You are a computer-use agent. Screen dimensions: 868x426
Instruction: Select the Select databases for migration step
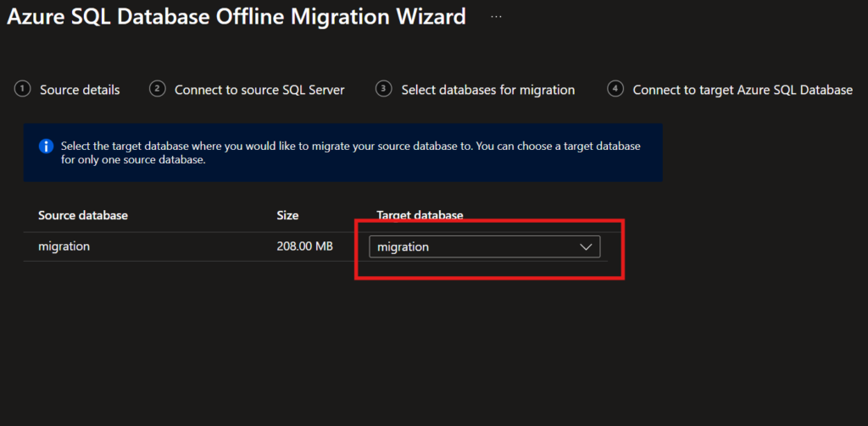tap(487, 90)
